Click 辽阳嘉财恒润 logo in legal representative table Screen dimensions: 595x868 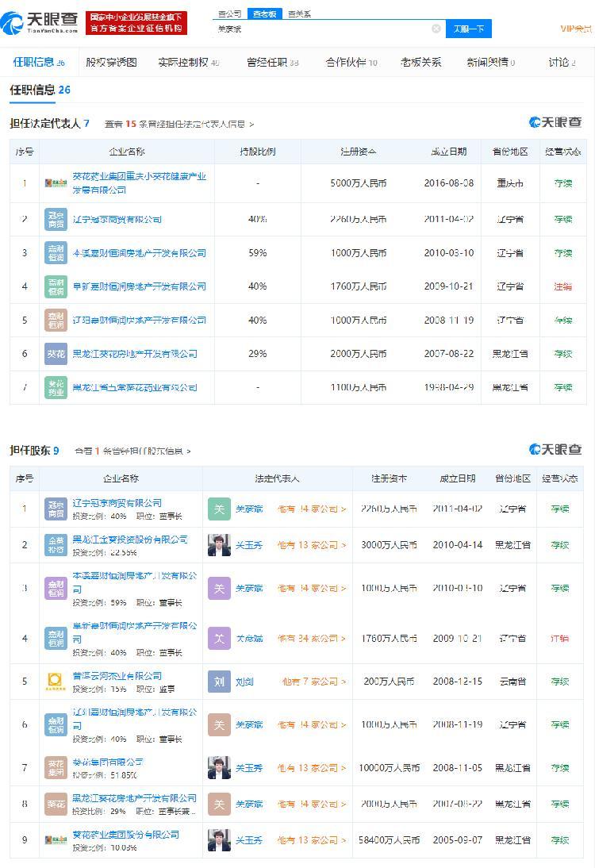[x=56, y=320]
